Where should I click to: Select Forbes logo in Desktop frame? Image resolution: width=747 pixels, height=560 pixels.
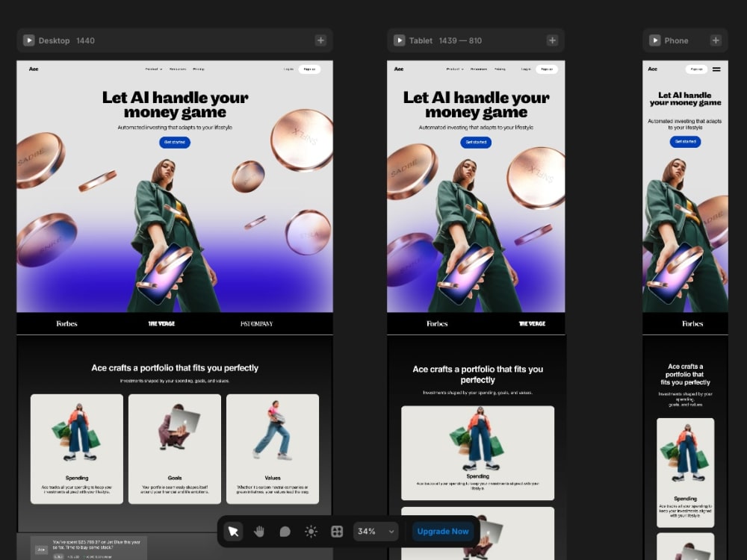coord(66,324)
